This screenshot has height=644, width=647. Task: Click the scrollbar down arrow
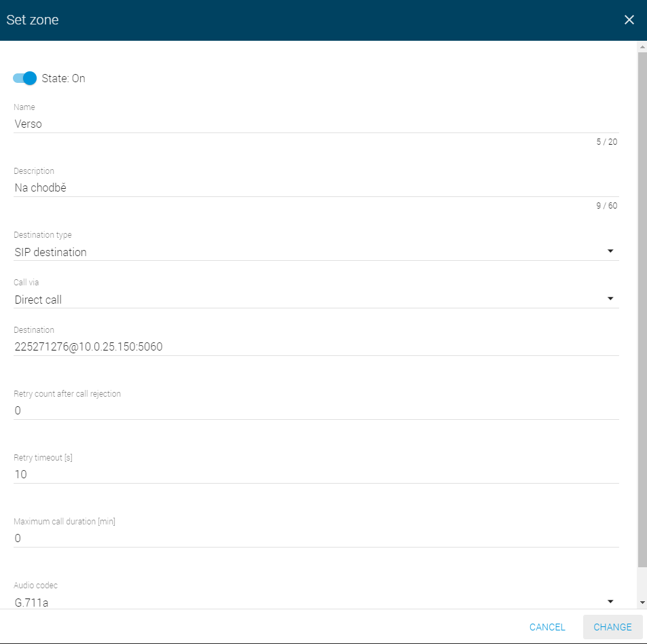coord(642,603)
